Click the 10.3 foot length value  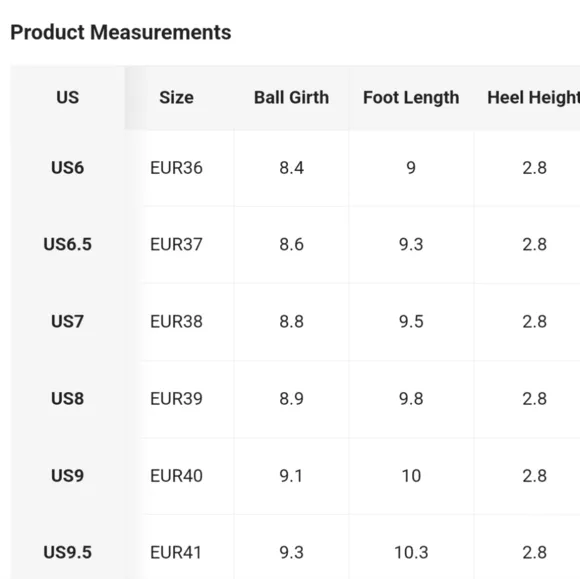[411, 553]
